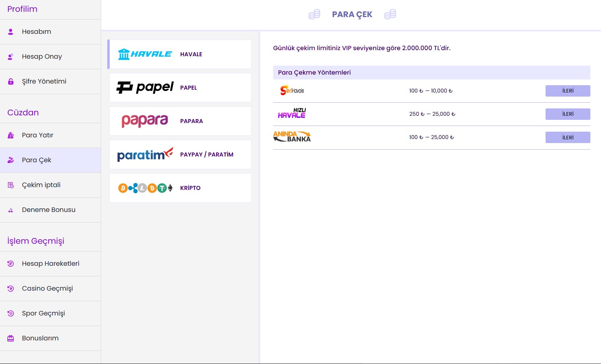This screenshot has width=601, height=364.
Task: Click the Hesabım person icon
Action: coord(11,32)
